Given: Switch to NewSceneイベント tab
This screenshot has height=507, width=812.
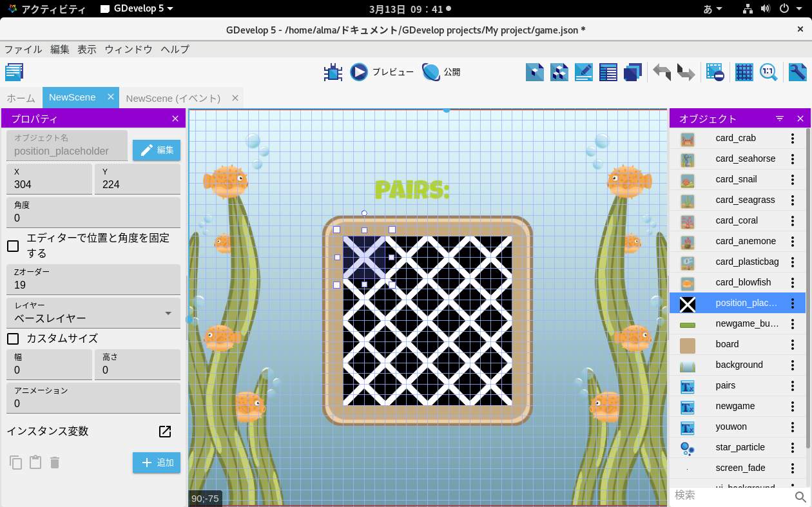Looking at the screenshot, I should point(173,98).
